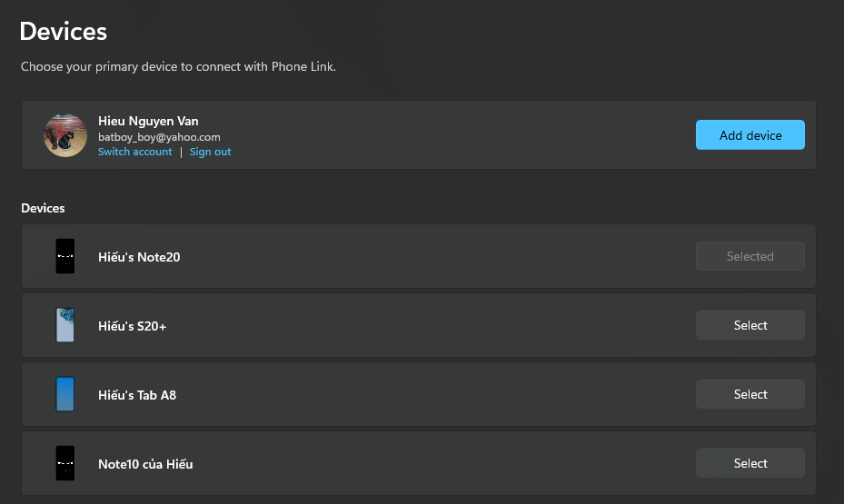Click the Hiếu's Note20 device name
844x504 pixels.
coord(139,257)
